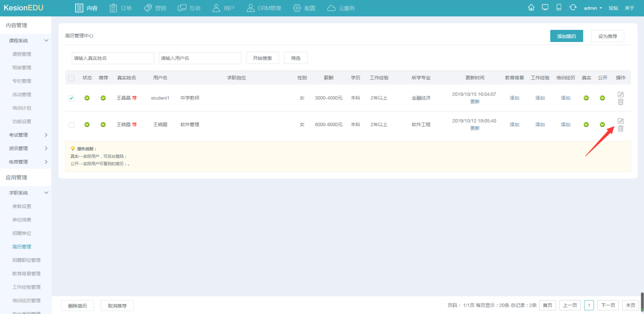Image resolution: width=644 pixels, height=314 pixels.
Task: Uncheck the 王晶晶 row checkbox
Action: pyautogui.click(x=71, y=98)
